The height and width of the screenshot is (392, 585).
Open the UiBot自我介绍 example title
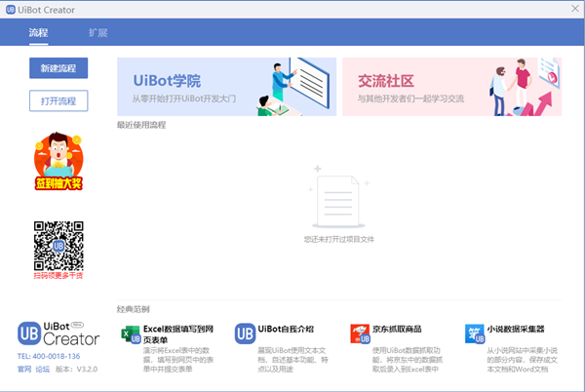point(286,329)
